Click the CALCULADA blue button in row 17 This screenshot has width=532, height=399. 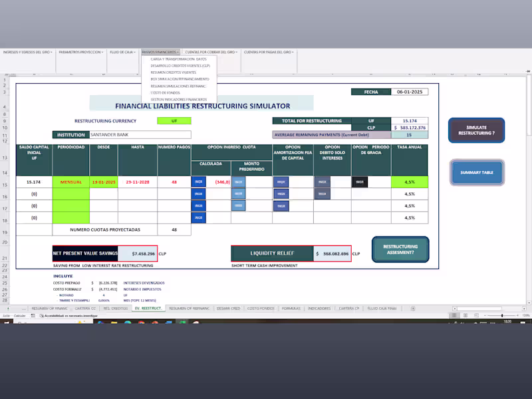tap(198, 205)
